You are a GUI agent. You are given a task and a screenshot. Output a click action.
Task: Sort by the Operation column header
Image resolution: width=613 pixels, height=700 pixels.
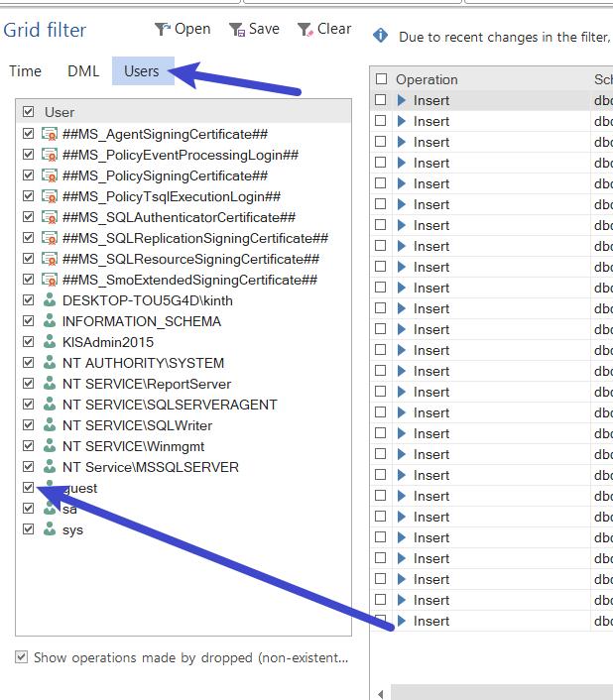tap(427, 79)
